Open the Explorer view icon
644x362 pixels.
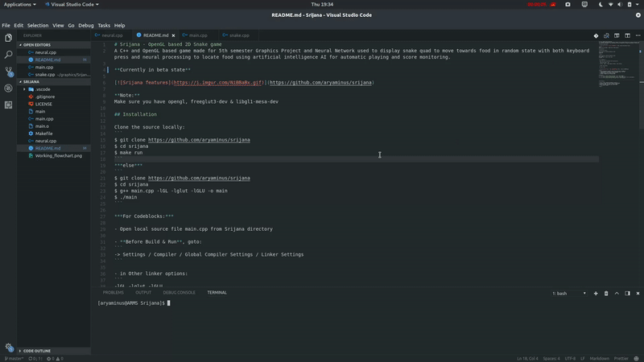click(x=8, y=38)
